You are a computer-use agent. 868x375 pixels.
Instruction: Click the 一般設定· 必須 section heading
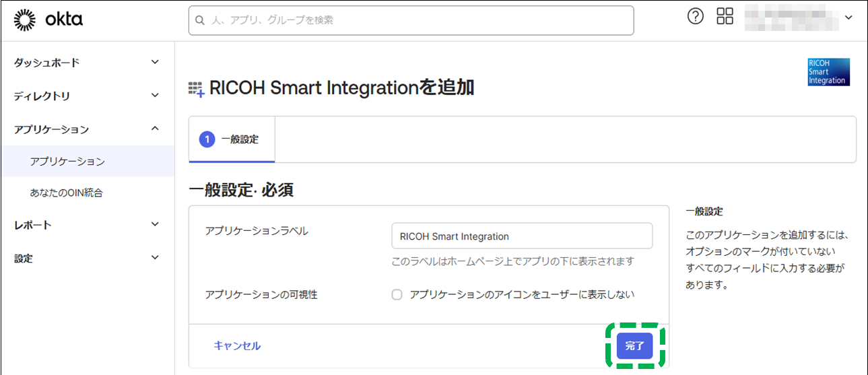241,190
